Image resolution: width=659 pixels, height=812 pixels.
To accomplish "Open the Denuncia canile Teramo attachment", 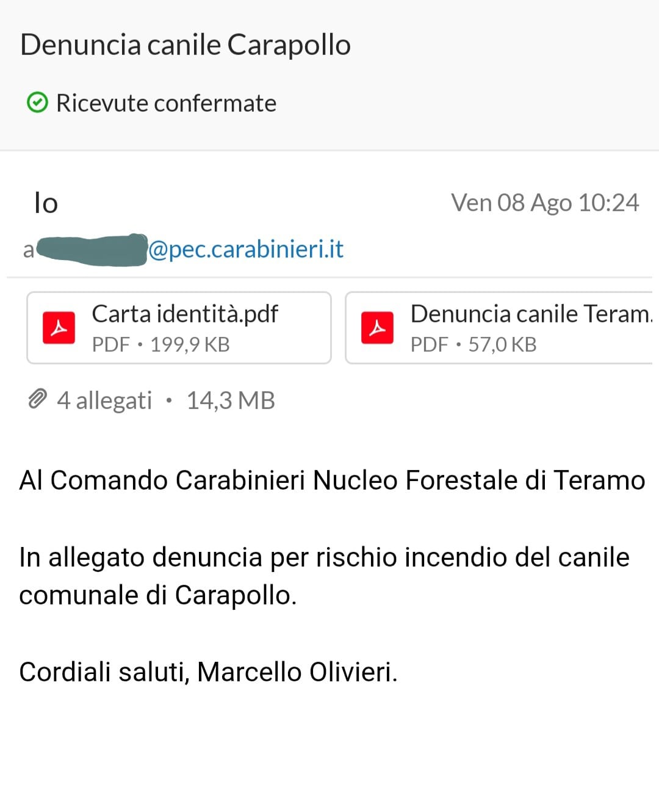I will coord(502,328).
